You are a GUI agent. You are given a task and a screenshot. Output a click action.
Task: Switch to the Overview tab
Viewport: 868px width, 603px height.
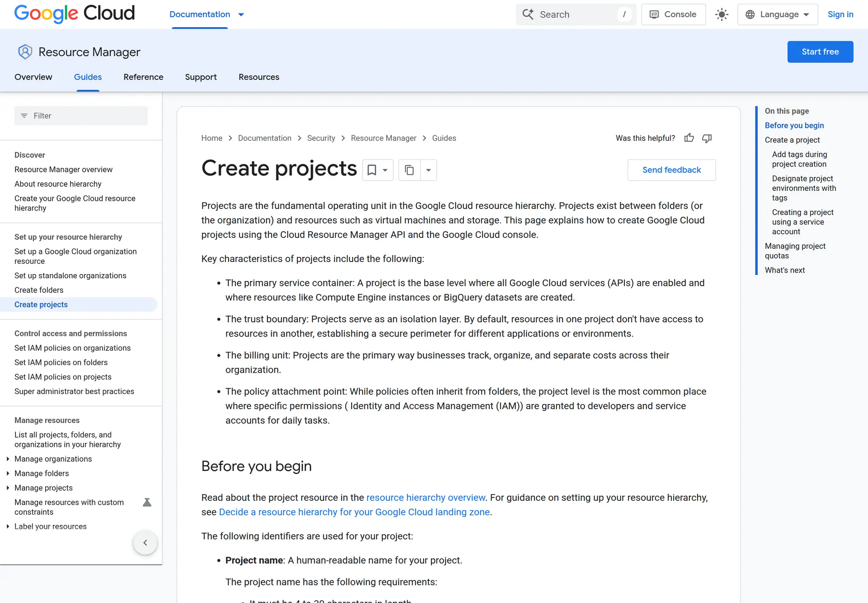(33, 77)
